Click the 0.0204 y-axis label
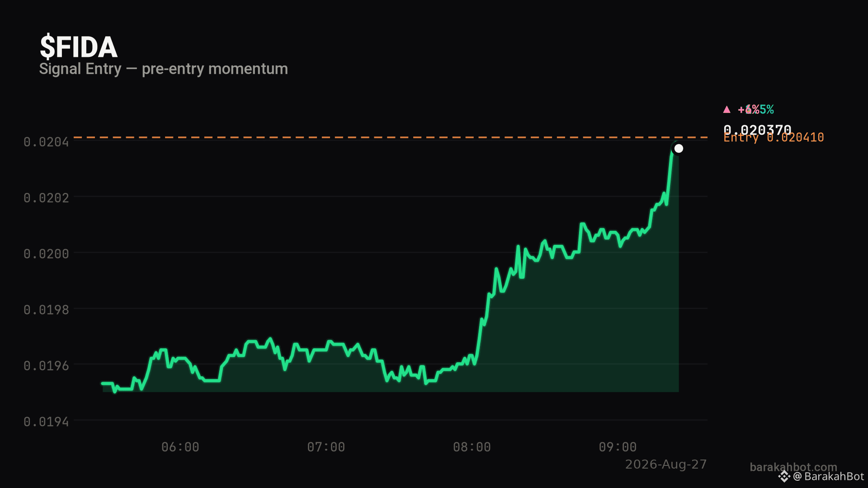 tap(46, 142)
